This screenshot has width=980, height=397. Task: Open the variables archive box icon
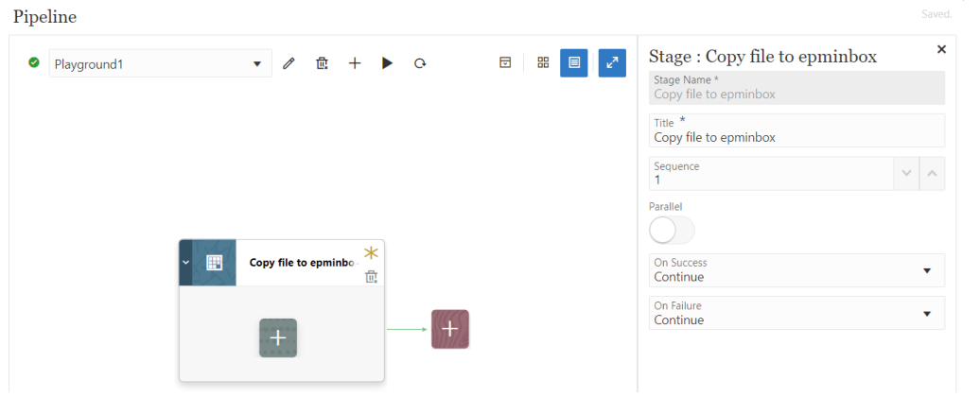(x=505, y=62)
